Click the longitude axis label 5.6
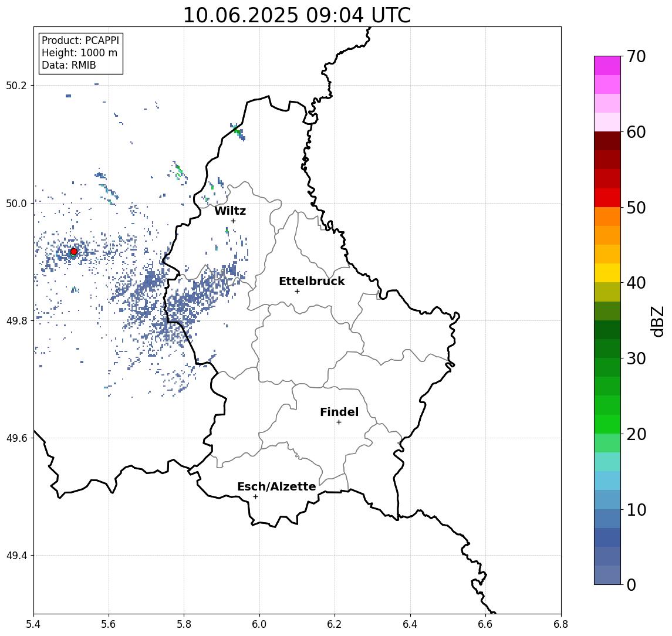The height and width of the screenshot is (636, 672). coord(109,624)
